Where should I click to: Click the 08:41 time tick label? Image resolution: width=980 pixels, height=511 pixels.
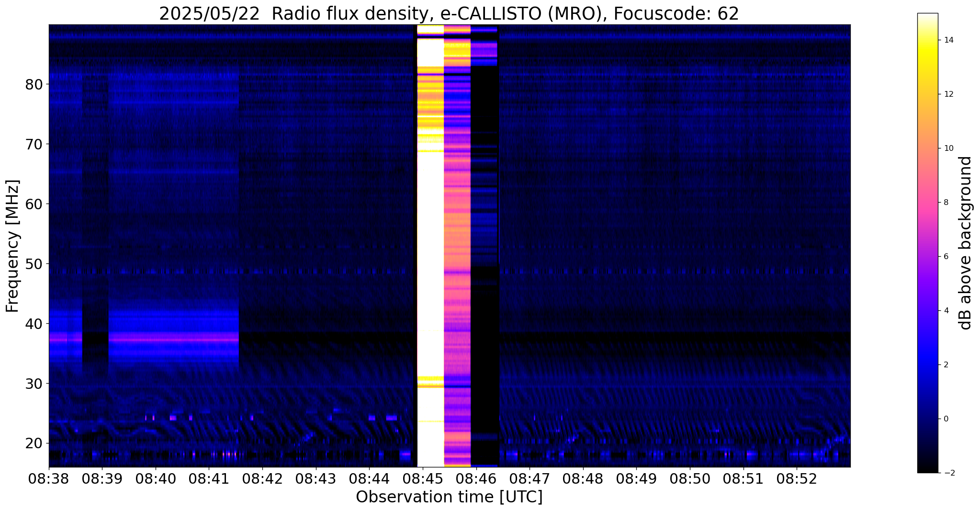209,479
